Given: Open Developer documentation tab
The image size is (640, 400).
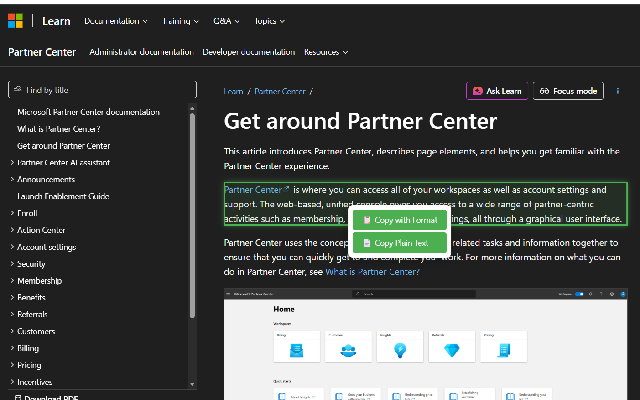Looking at the screenshot, I should click(249, 52).
